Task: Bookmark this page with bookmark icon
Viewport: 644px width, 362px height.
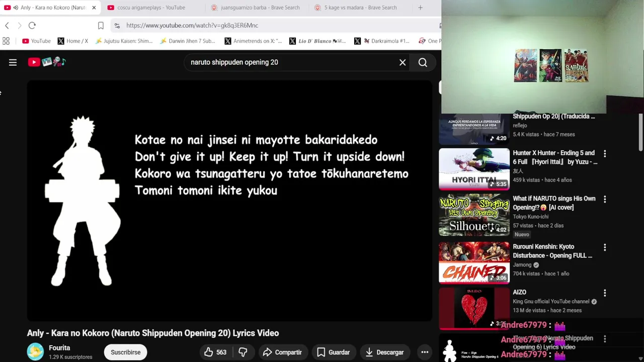Action: pos(101,25)
